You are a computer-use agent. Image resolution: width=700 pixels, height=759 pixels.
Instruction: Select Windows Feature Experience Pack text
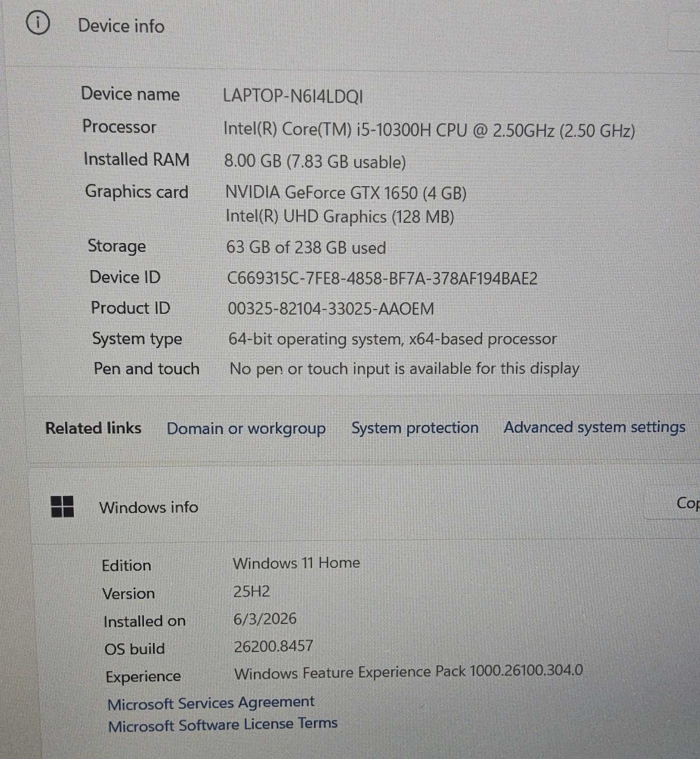tap(409, 672)
